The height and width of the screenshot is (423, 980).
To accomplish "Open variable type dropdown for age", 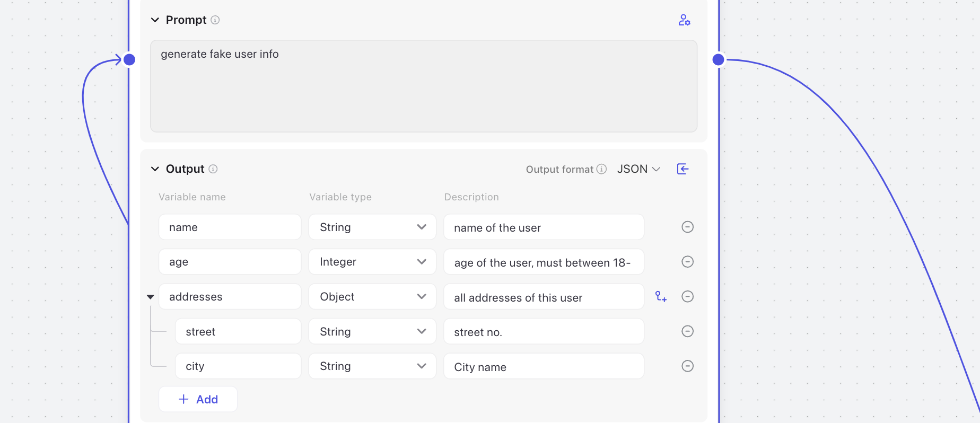I will pos(372,262).
